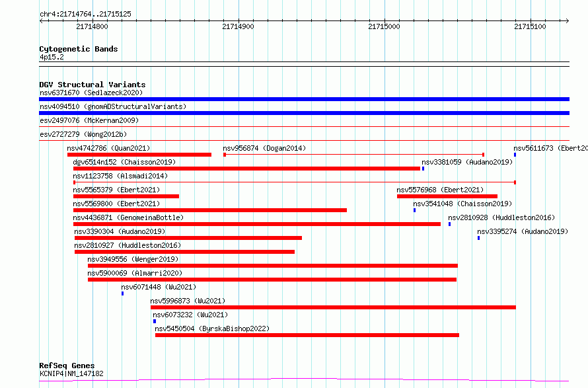The width and height of the screenshot is (588, 388).
Task: Click the Cytogenetic Bands track heading
Action: pos(79,49)
